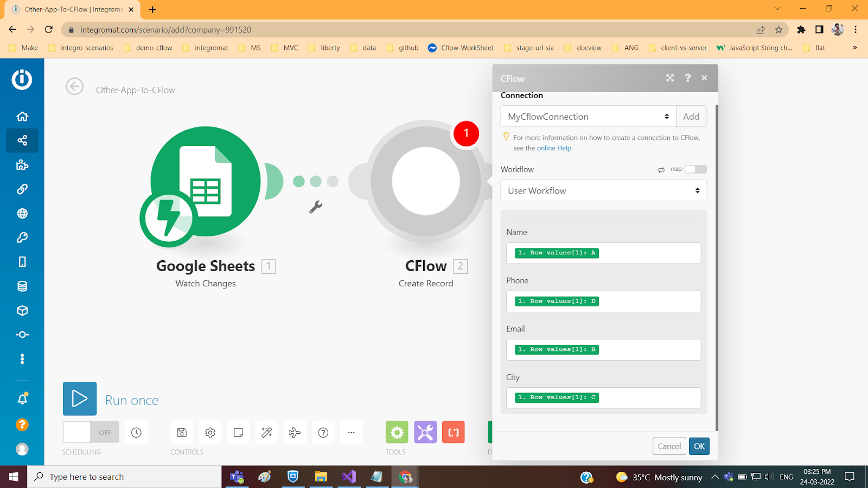
Task: Open Data stores database icon
Action: point(22,286)
